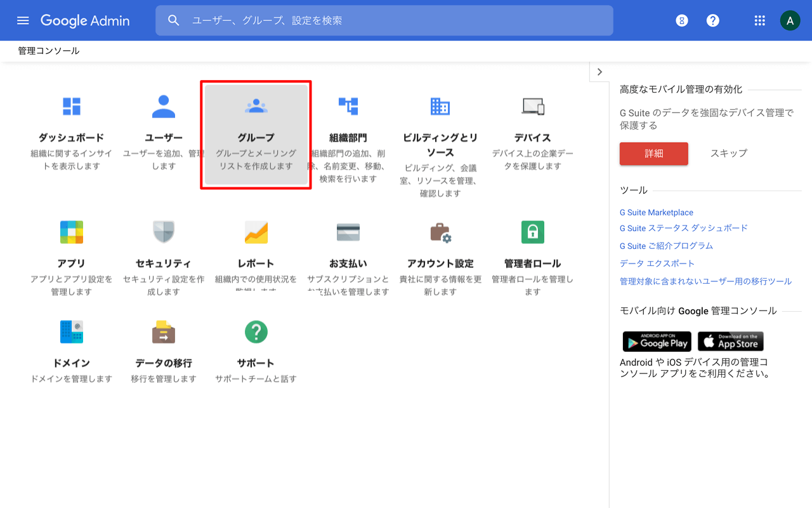Open the account avatar A
This screenshot has height=508, width=812.
pos(790,20)
